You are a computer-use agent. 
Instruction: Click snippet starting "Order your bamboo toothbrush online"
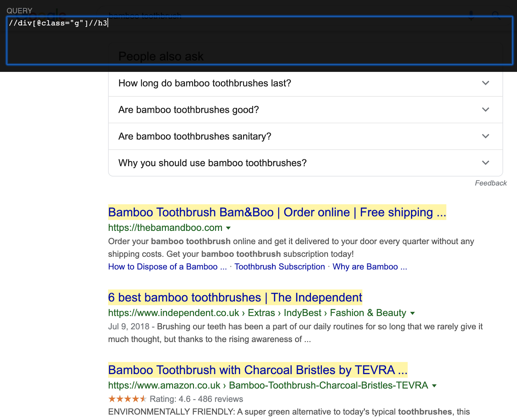[291, 248]
